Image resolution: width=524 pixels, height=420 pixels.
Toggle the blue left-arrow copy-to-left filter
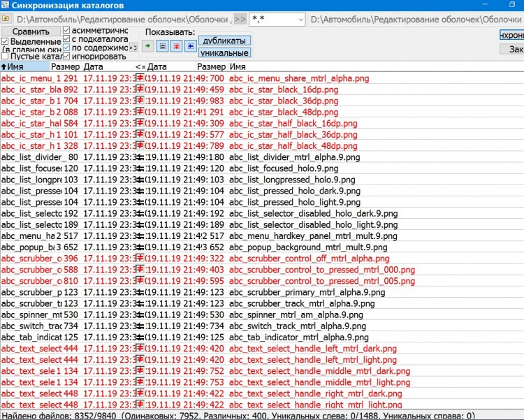(x=190, y=46)
